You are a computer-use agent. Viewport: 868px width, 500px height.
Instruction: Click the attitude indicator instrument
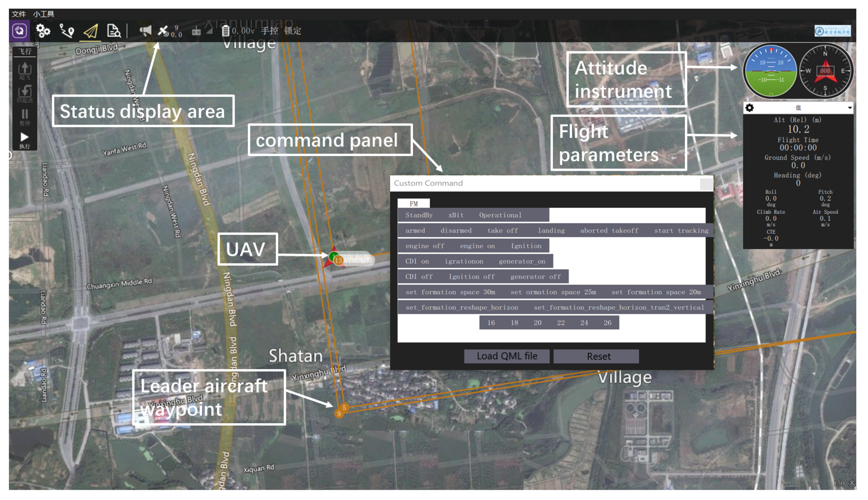[x=770, y=71]
